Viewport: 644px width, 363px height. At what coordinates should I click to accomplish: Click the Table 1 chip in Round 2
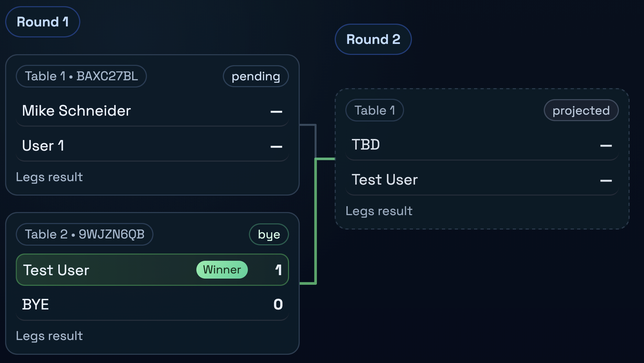coord(374,110)
